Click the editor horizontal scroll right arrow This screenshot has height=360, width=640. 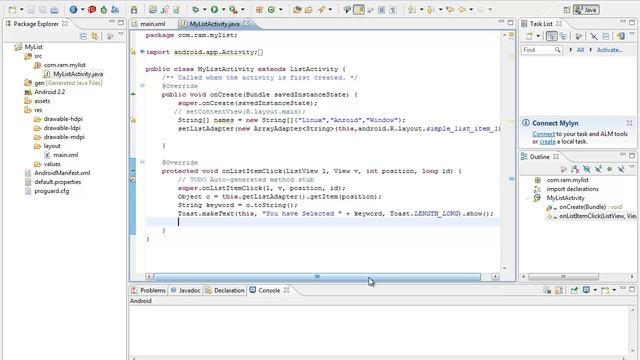point(495,277)
